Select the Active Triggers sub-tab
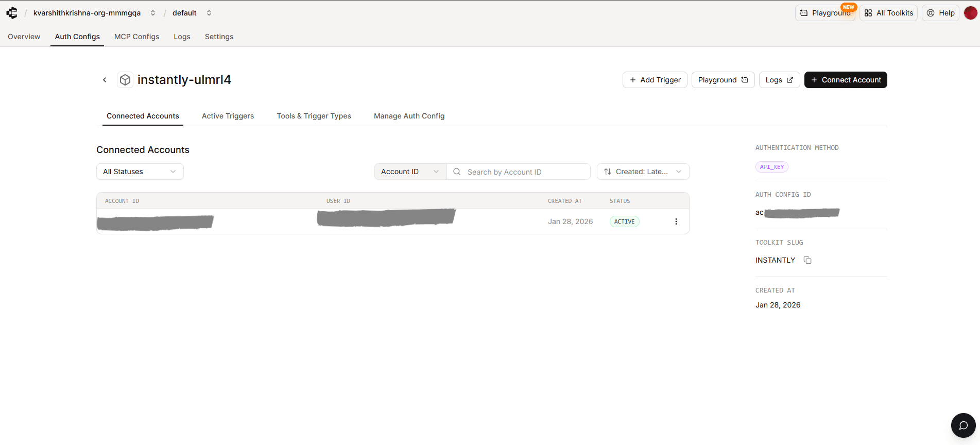The width and height of the screenshot is (980, 445). click(228, 116)
